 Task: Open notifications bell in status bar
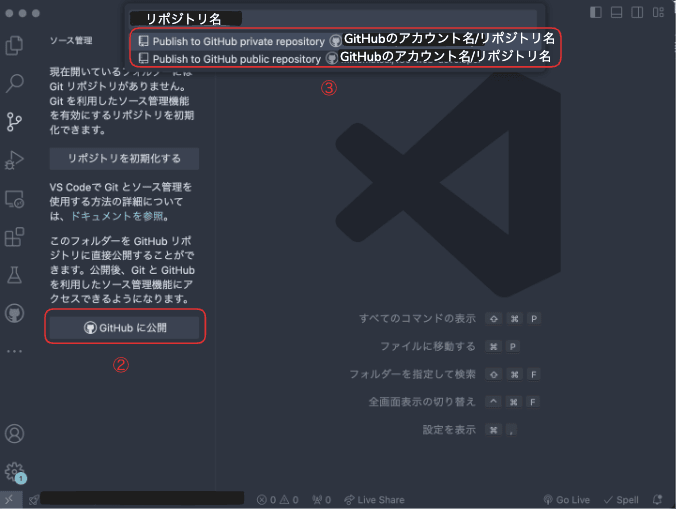pyautogui.click(x=658, y=500)
